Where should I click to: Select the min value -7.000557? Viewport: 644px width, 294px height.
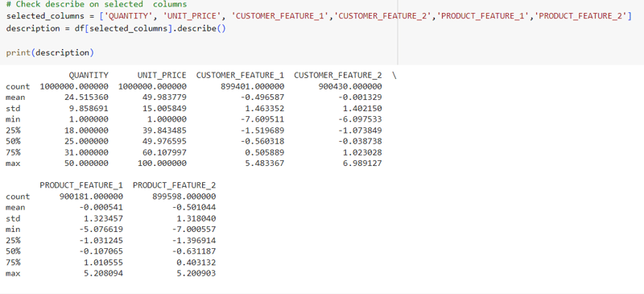pos(194,230)
